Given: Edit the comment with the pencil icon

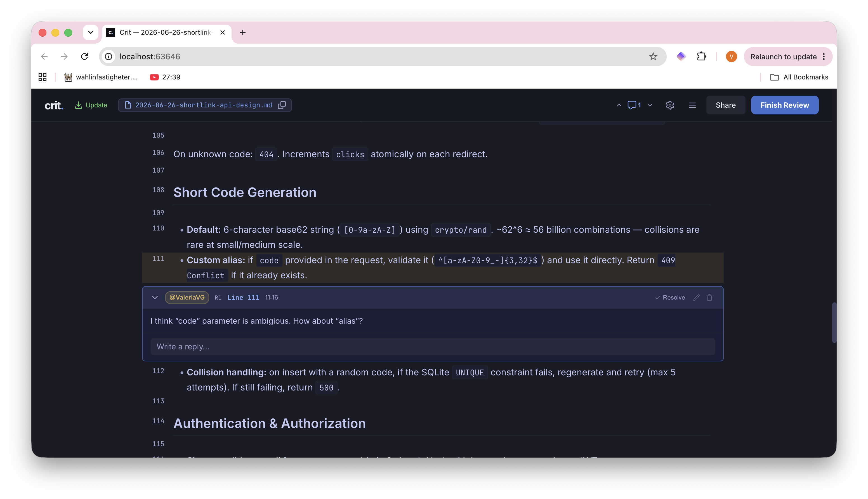Looking at the screenshot, I should click(696, 298).
